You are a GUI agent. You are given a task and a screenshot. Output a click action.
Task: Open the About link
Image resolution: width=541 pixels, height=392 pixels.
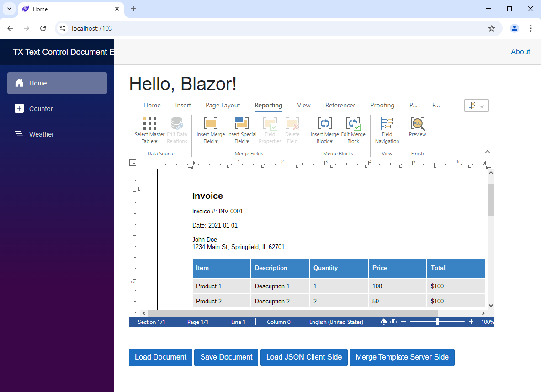(520, 52)
